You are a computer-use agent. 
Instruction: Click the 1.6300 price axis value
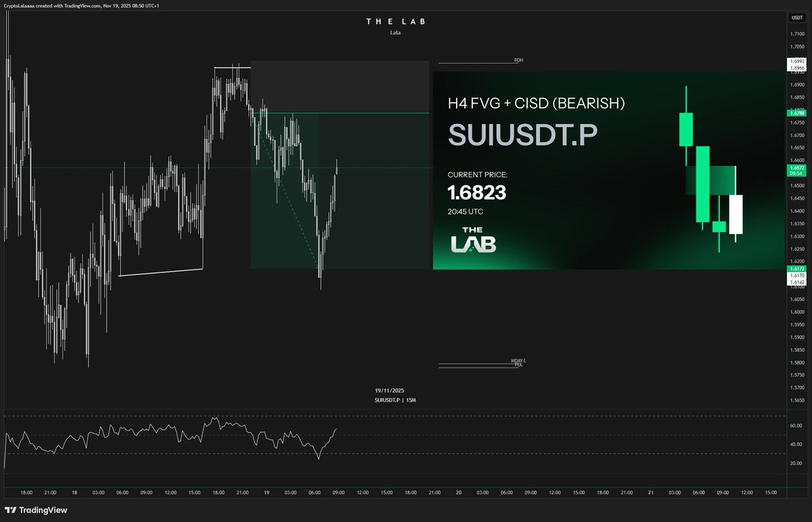[796, 236]
